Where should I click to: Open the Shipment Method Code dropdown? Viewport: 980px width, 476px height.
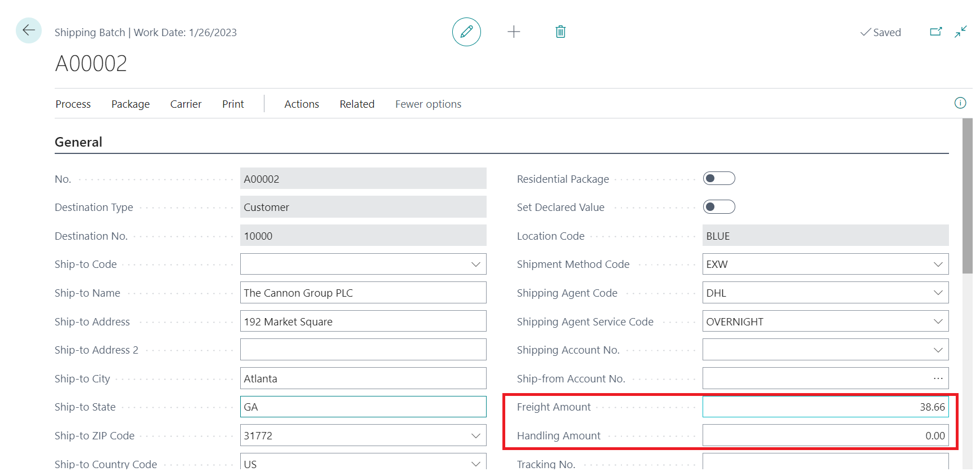point(938,265)
